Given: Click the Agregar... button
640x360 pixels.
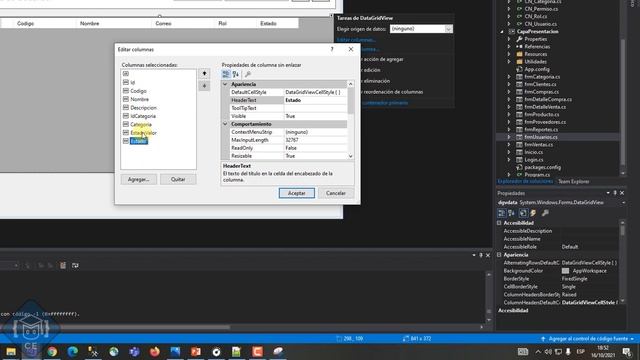Looking at the screenshot, I should 139,179.
